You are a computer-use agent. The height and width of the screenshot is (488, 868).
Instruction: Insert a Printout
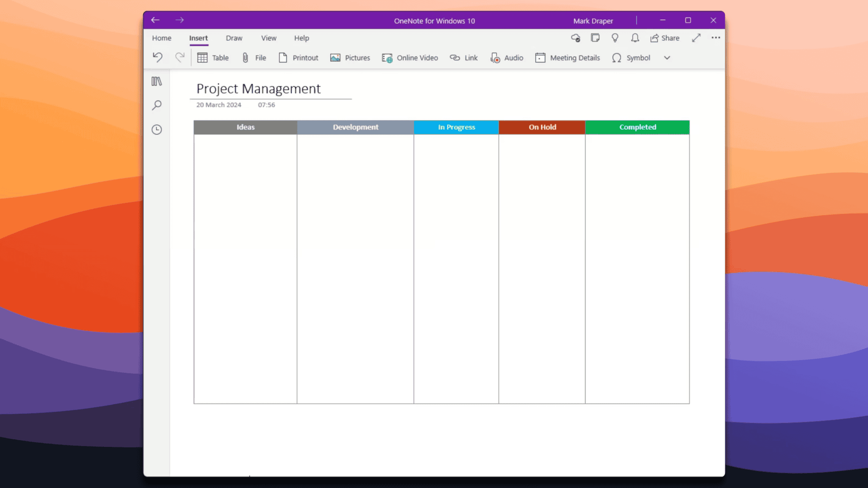pos(298,58)
